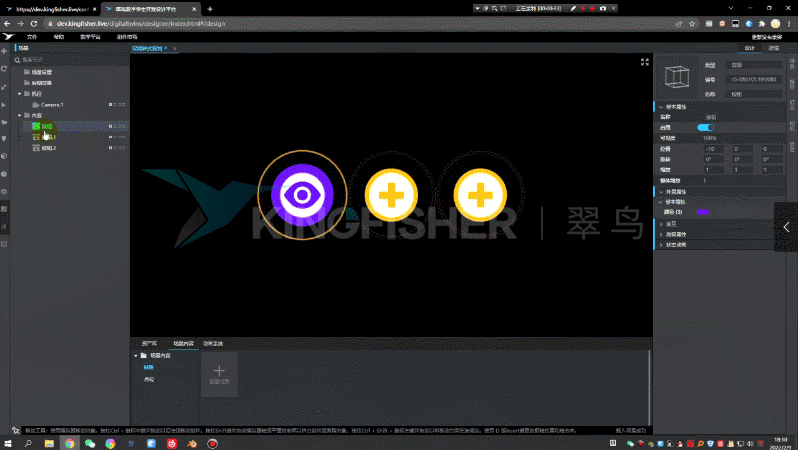Select Camera.1 in the scene tree
798x450 pixels.
click(x=52, y=105)
